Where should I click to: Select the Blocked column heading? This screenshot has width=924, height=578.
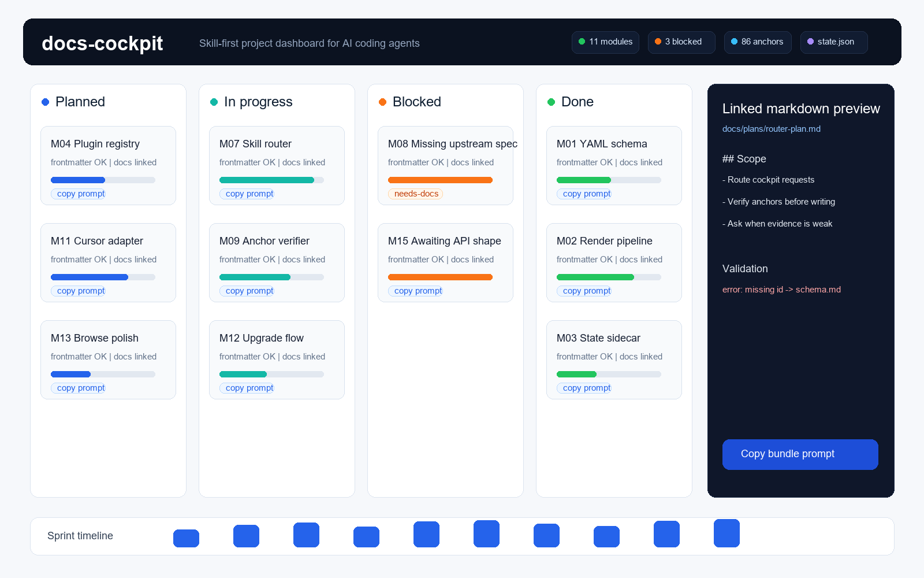[x=417, y=102]
